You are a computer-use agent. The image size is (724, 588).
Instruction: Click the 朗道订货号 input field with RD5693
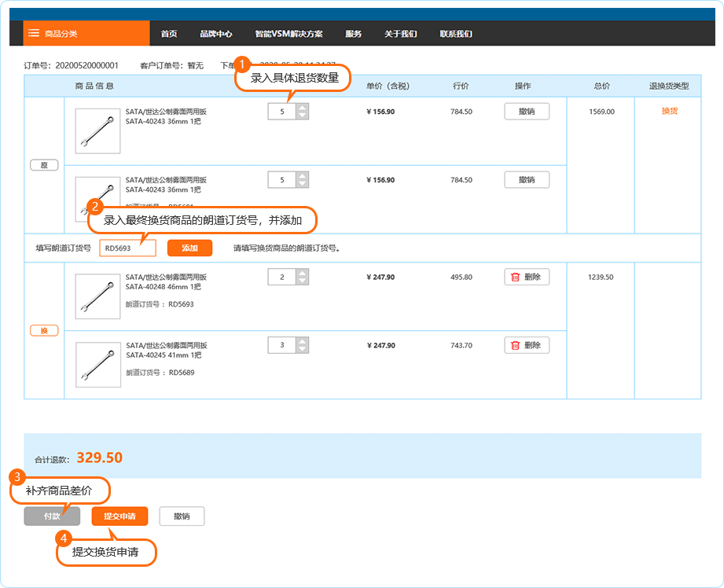tap(127, 248)
